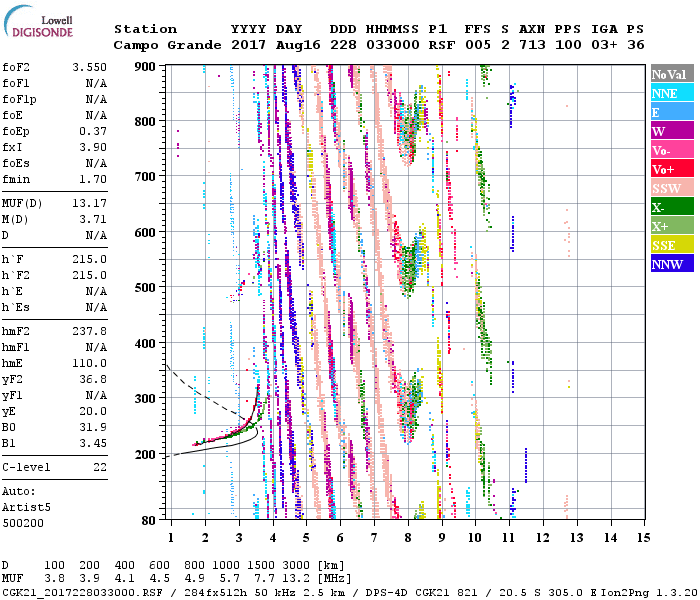Select the red Vo+ legend swatch

[x=672, y=169]
